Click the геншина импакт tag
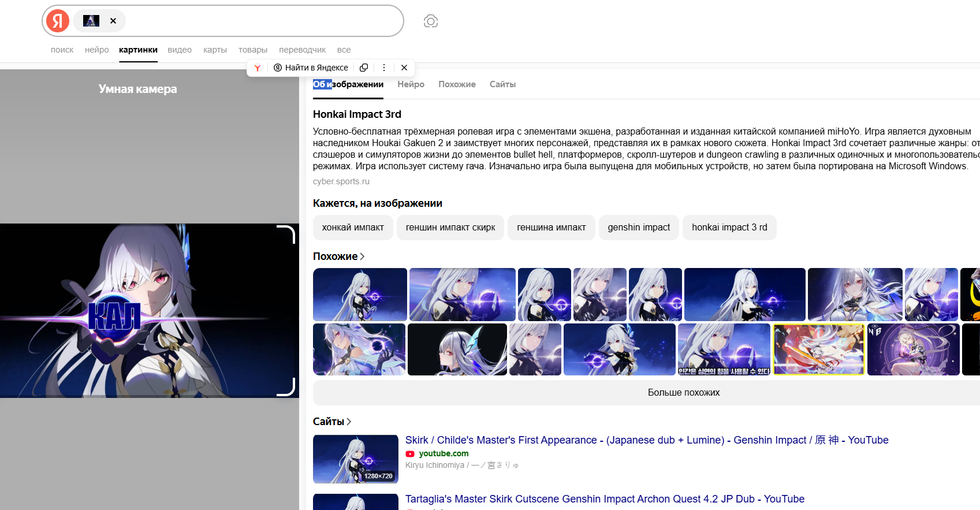 click(x=552, y=228)
